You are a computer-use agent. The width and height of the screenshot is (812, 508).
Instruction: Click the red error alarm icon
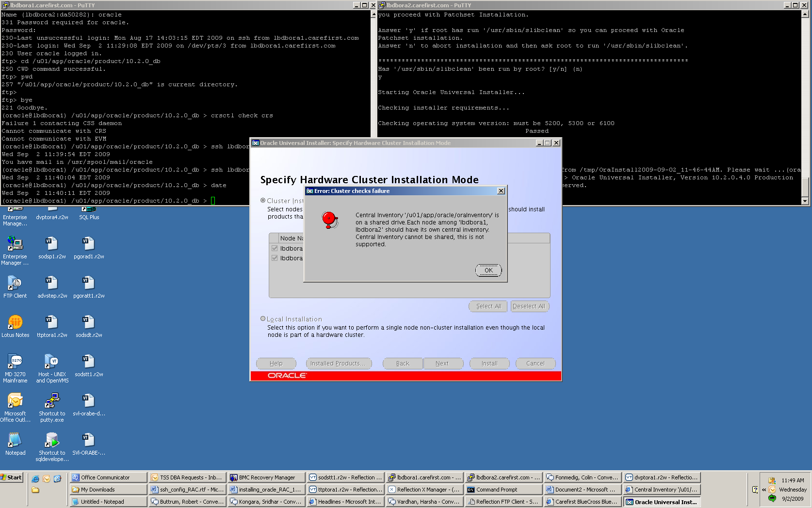pos(330,220)
